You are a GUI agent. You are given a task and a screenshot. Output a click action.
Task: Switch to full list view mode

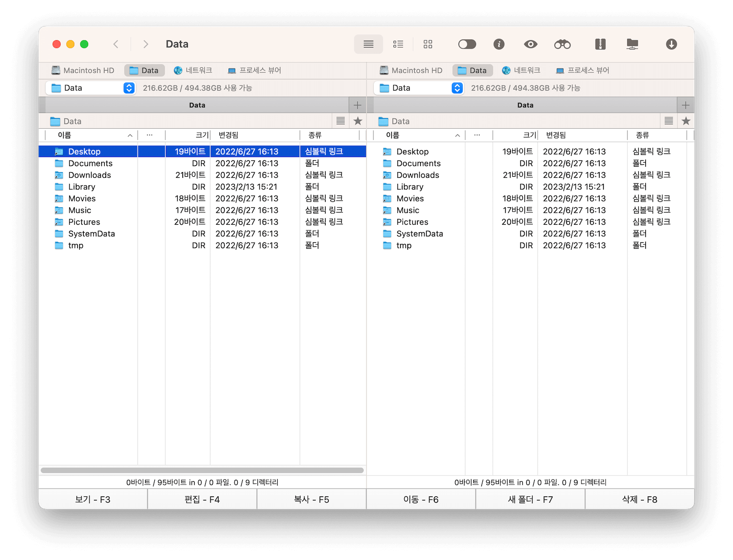click(x=368, y=44)
